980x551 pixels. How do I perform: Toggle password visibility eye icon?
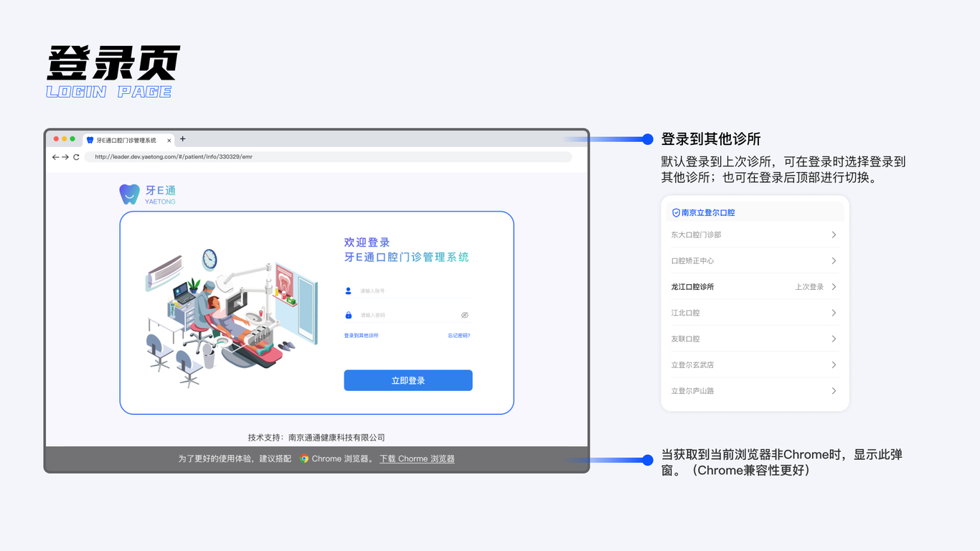click(465, 315)
